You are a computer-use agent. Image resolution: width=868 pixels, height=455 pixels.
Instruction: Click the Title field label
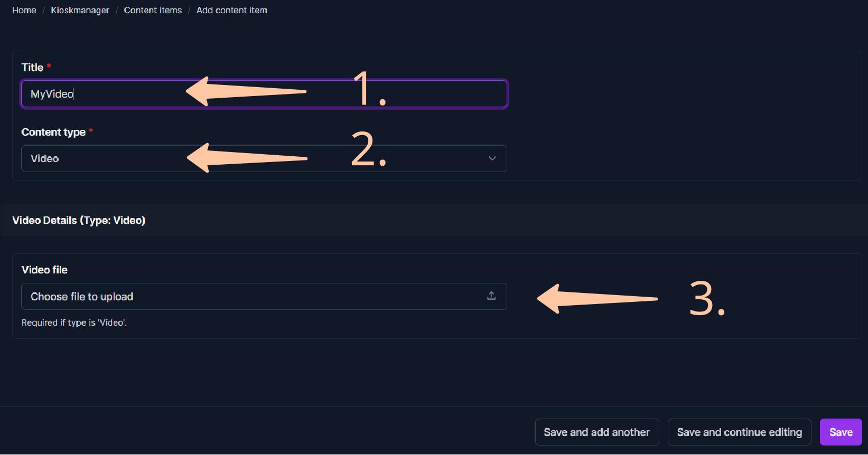(32, 68)
